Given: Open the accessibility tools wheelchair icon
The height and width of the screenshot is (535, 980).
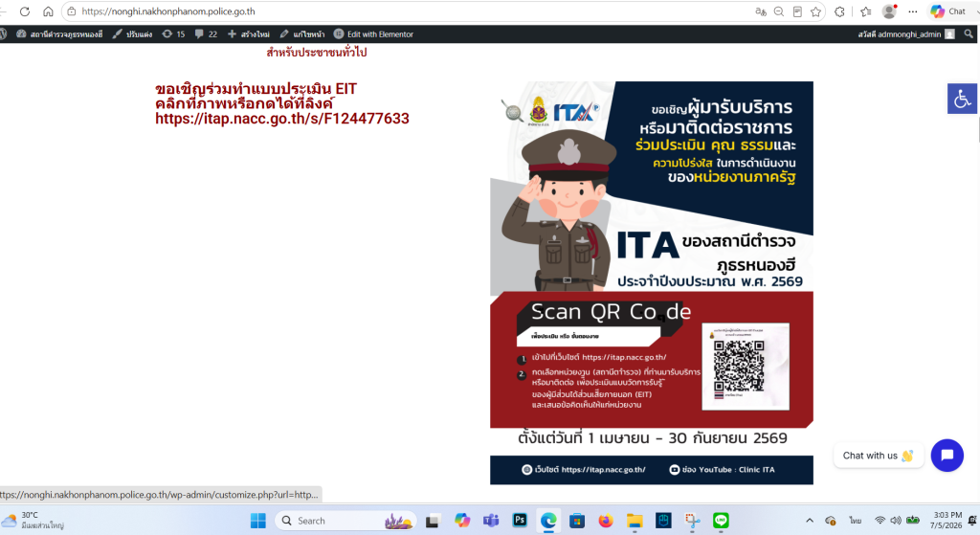Looking at the screenshot, I should point(963,99).
